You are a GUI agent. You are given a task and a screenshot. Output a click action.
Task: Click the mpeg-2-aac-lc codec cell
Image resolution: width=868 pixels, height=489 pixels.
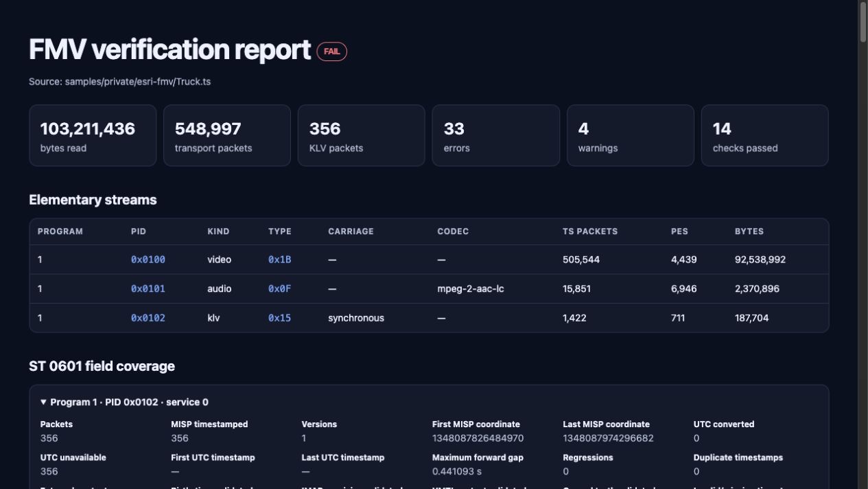pos(471,288)
